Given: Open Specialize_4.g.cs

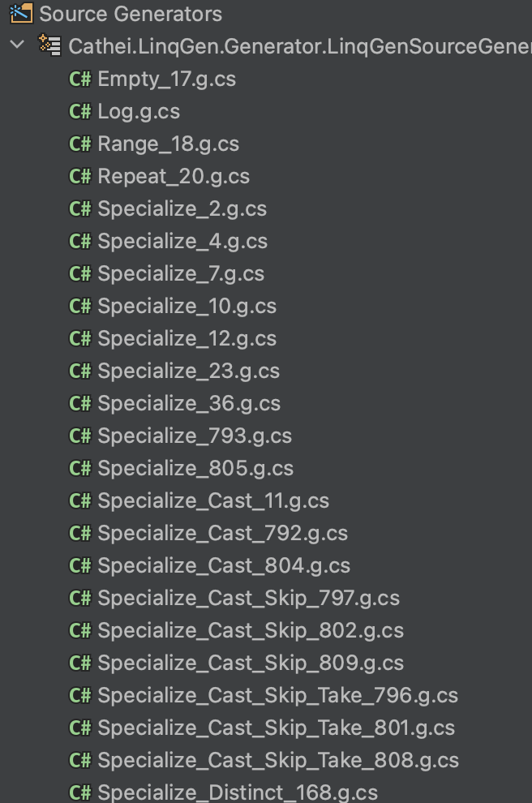Looking at the screenshot, I should [x=167, y=241].
